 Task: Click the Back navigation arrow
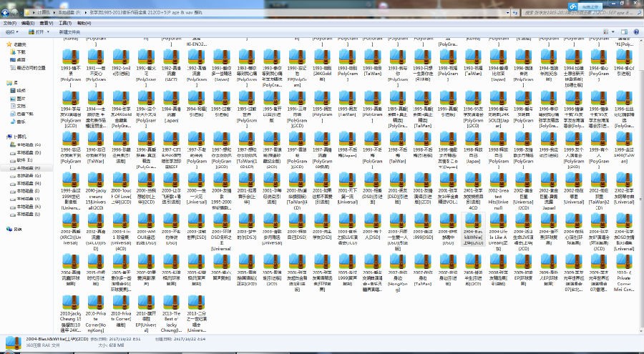[x=5, y=13]
